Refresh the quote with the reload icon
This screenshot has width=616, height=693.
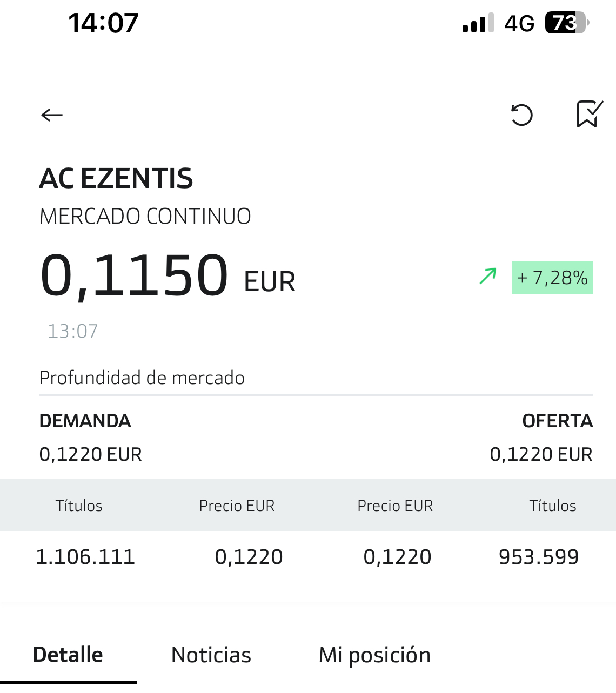tap(522, 115)
